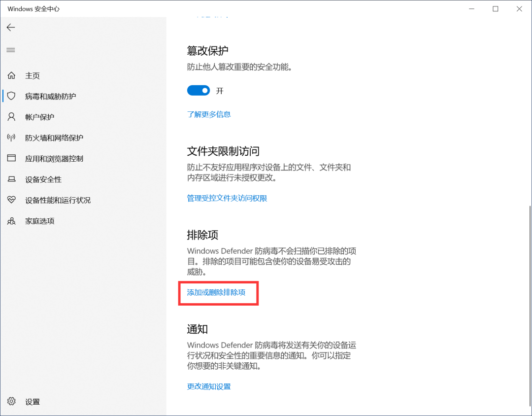The width and height of the screenshot is (532, 416).
Task: Click the antenna icon for 防火墙和网络保护
Action: (x=11, y=138)
